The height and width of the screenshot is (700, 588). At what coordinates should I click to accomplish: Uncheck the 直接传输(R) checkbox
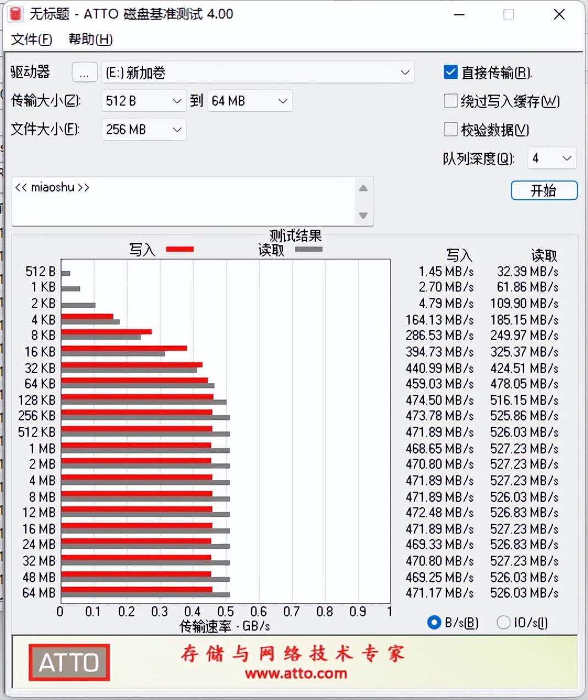[x=450, y=72]
